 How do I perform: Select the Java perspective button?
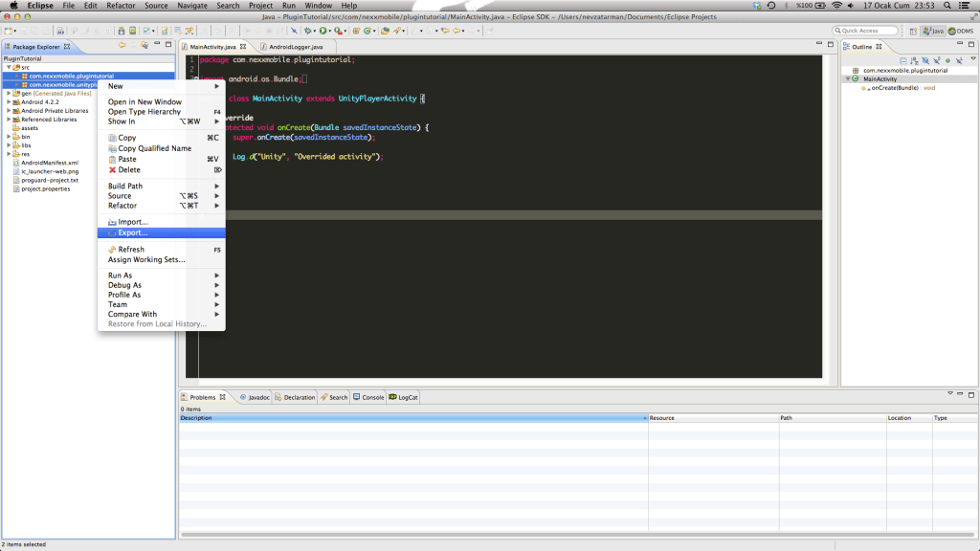pos(933,30)
